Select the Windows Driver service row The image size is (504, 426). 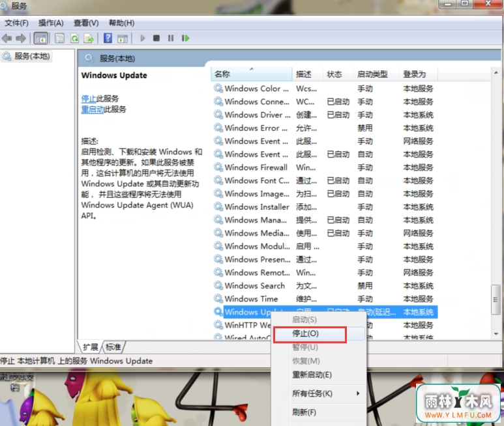coord(325,115)
